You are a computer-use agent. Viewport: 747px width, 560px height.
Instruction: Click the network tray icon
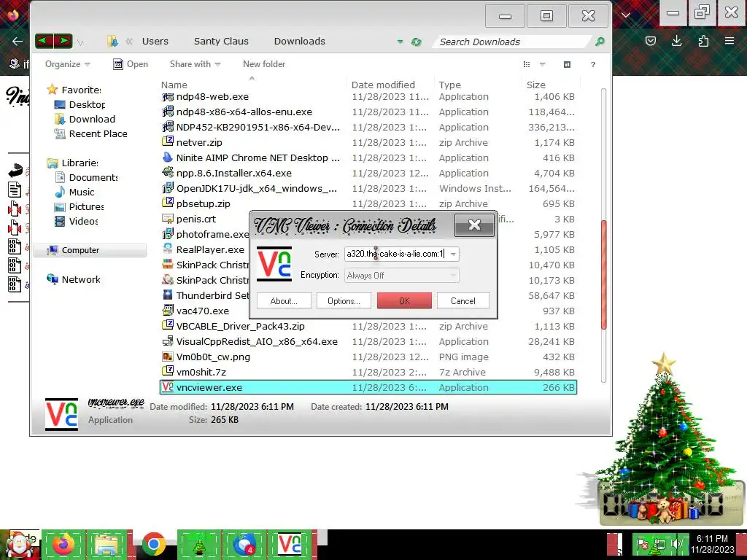coord(660,544)
